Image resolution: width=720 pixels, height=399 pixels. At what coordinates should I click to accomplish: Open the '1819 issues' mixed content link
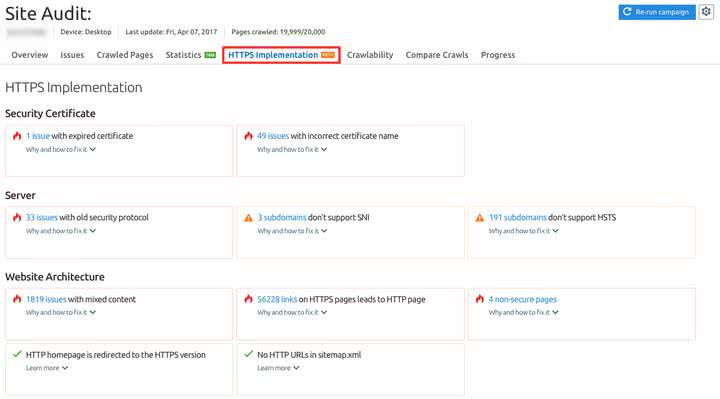coord(46,299)
